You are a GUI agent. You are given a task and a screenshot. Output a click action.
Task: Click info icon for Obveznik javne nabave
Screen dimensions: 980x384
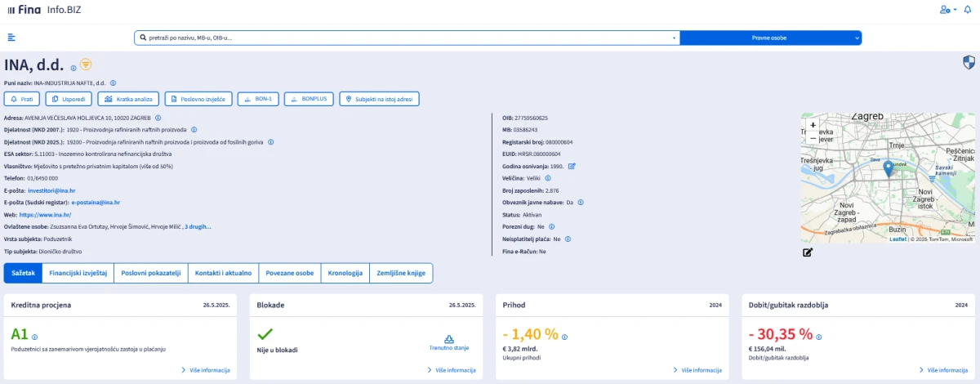click(580, 202)
